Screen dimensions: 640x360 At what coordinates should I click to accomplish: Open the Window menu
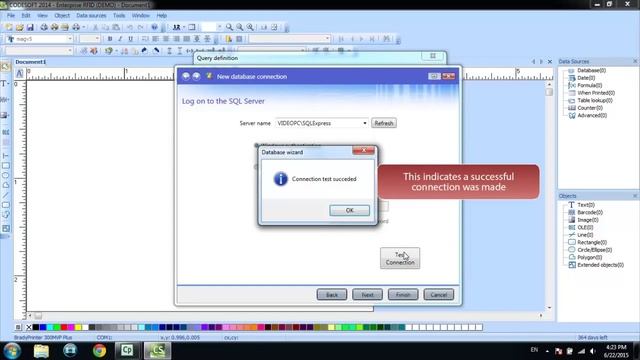tap(141, 16)
